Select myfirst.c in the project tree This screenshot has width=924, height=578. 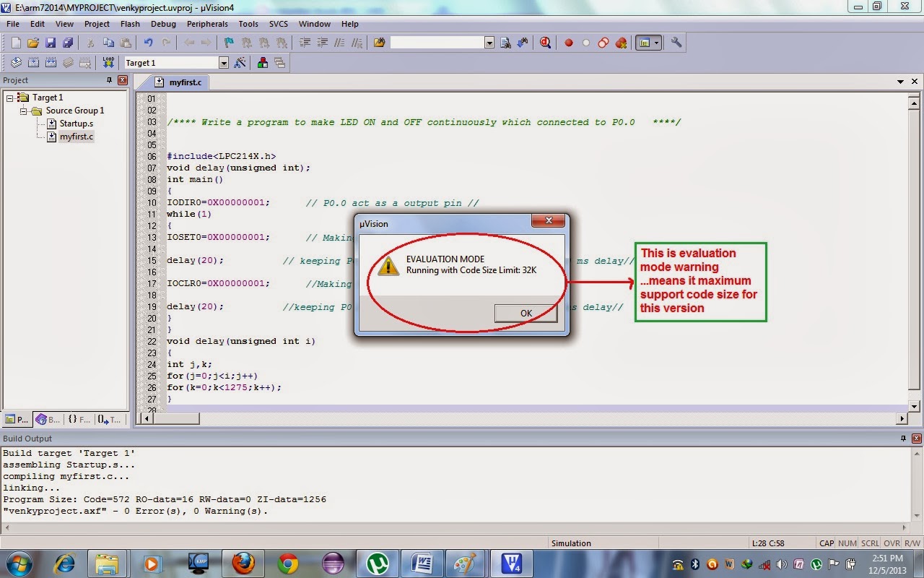(x=76, y=137)
